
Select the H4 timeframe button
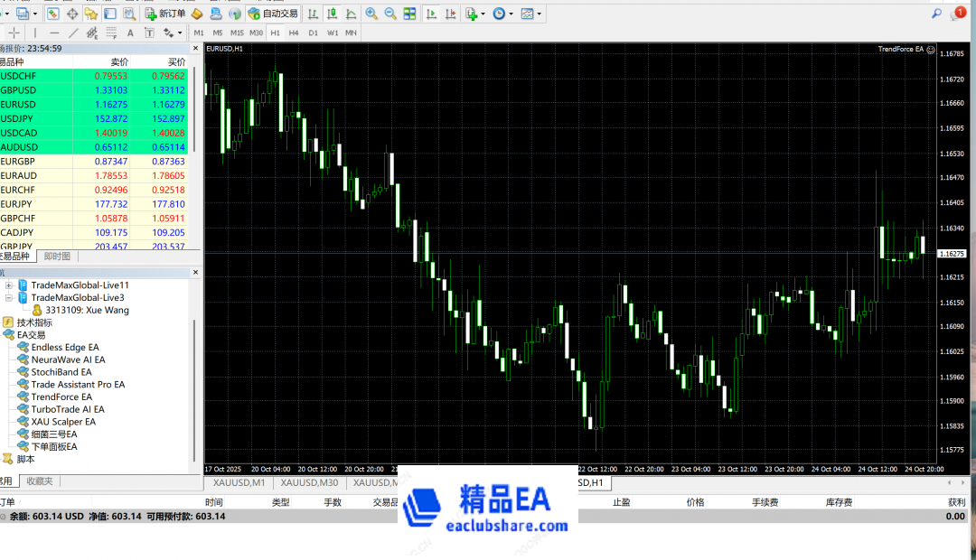[294, 33]
